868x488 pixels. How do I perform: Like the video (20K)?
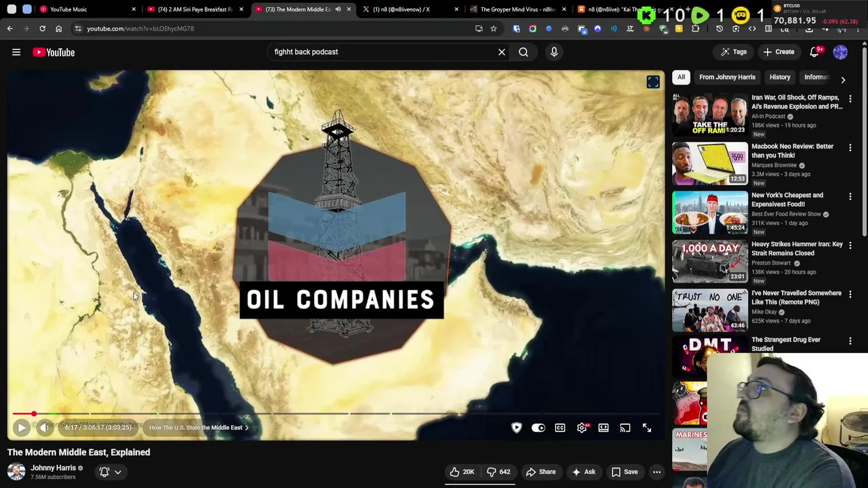click(x=462, y=472)
